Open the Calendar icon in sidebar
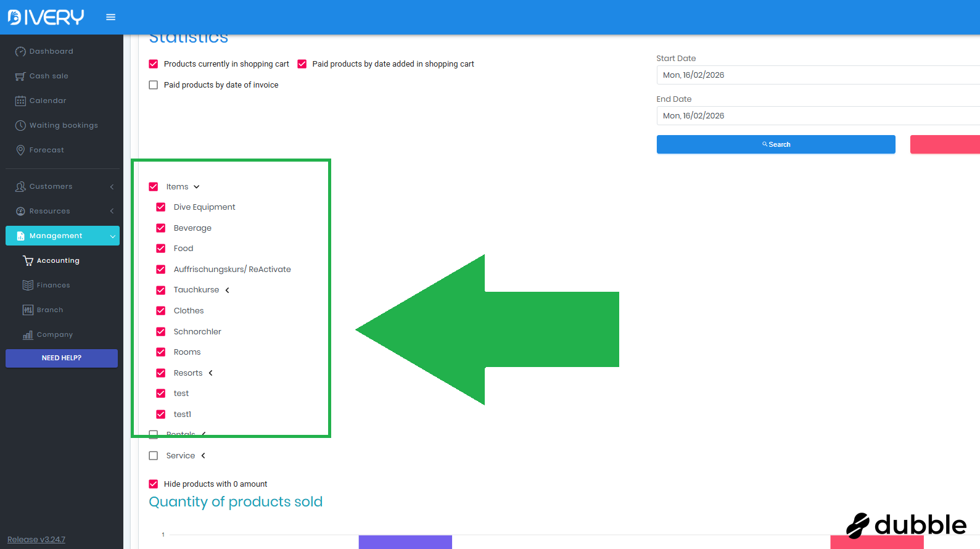 (x=20, y=101)
